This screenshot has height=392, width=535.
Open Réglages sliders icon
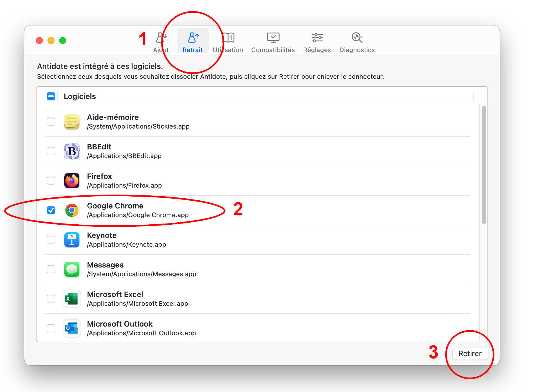pyautogui.click(x=317, y=38)
